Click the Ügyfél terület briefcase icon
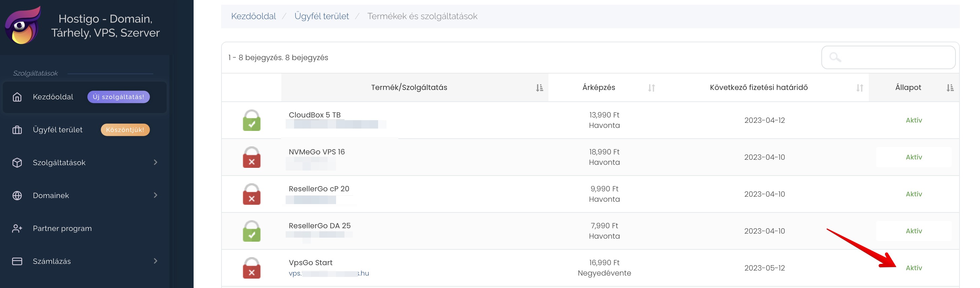 17,130
